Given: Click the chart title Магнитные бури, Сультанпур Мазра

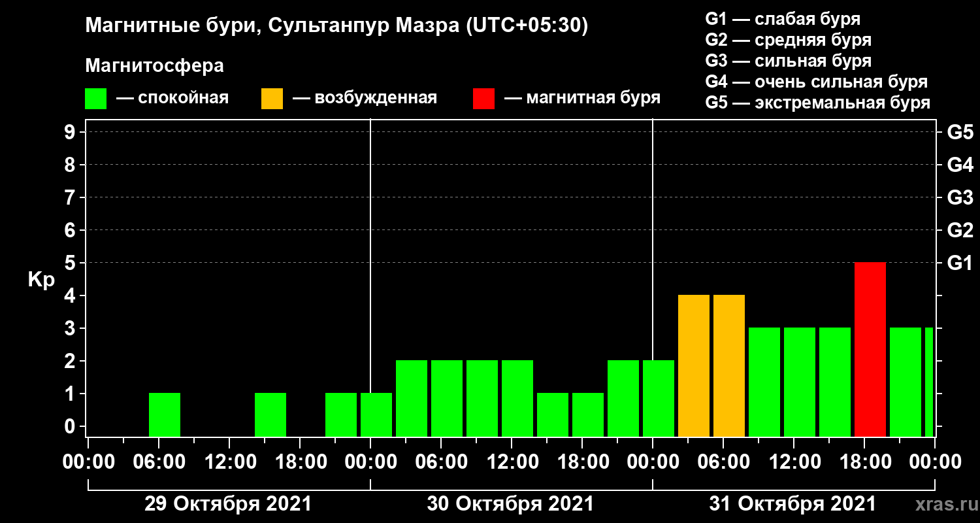Looking at the screenshot, I should 337,26.
